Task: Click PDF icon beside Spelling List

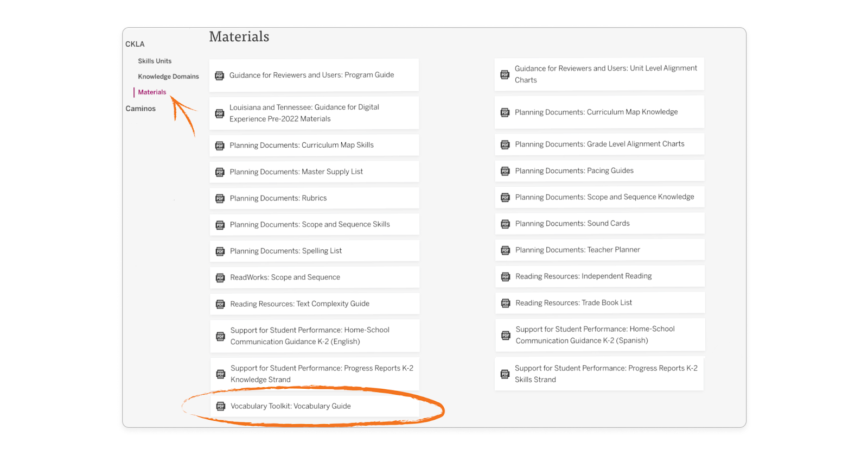Action: tap(220, 251)
